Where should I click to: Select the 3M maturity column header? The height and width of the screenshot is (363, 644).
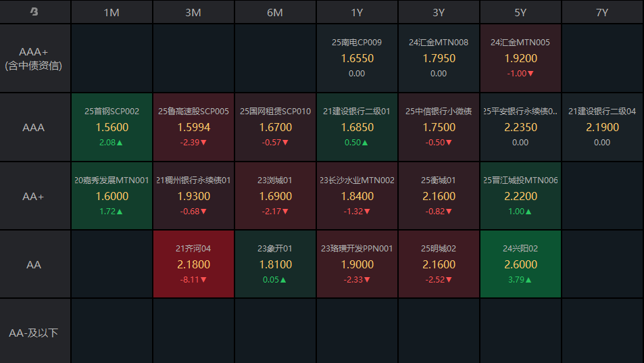pyautogui.click(x=193, y=12)
